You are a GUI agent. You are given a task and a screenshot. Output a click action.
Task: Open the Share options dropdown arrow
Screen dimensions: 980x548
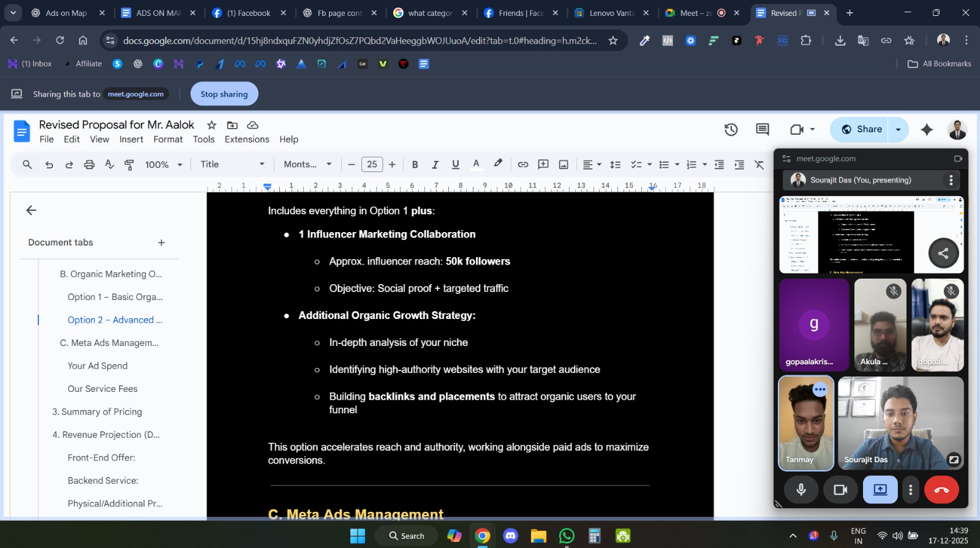pyautogui.click(x=898, y=129)
